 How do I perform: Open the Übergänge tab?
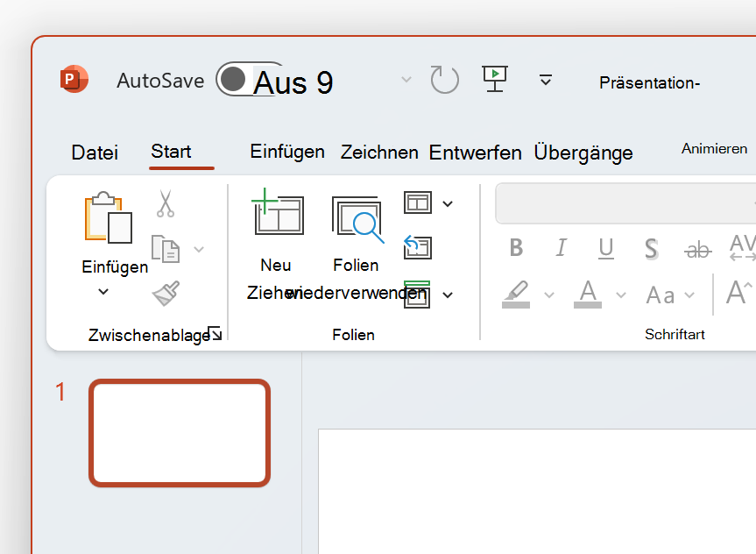coord(583,153)
